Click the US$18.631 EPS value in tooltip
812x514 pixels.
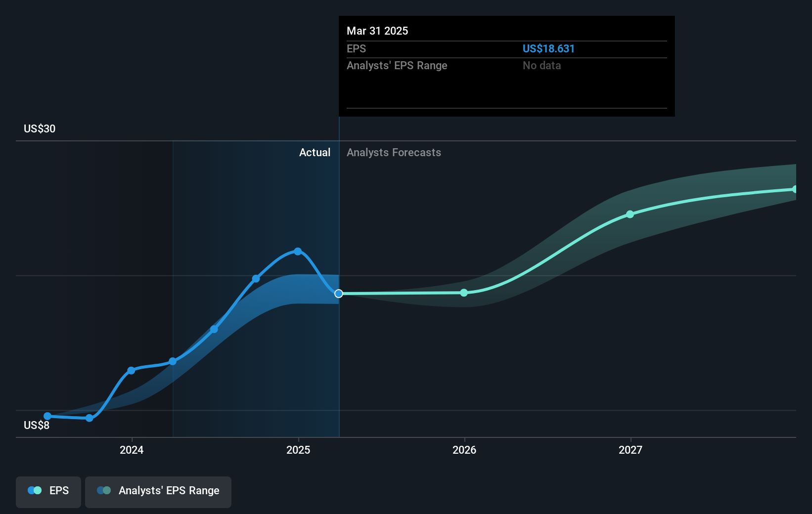pos(548,49)
